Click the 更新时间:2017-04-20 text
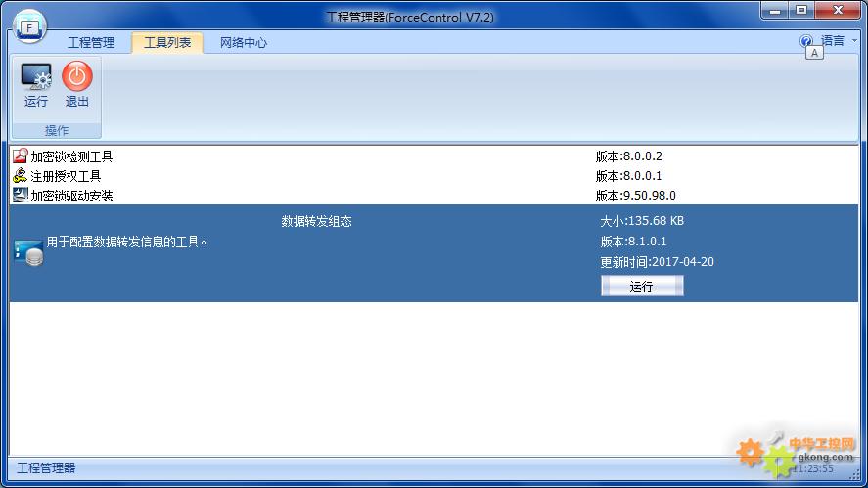This screenshot has height=488, width=868. click(657, 262)
